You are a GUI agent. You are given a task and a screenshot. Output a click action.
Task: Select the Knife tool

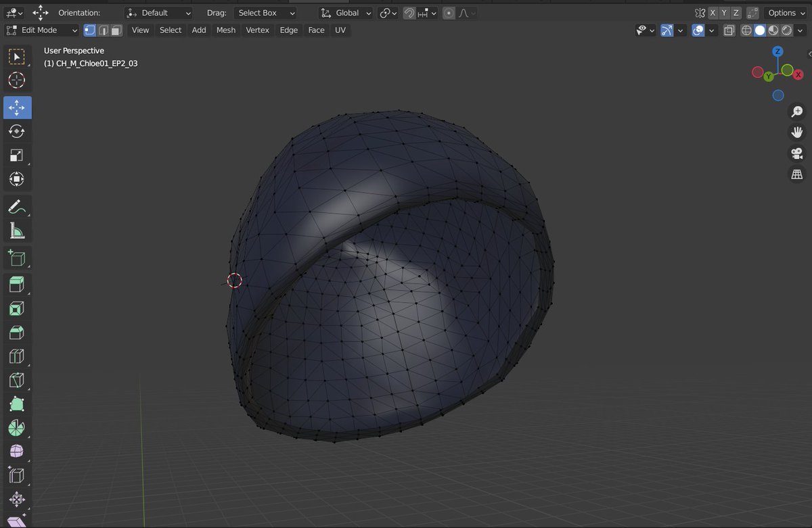click(17, 380)
